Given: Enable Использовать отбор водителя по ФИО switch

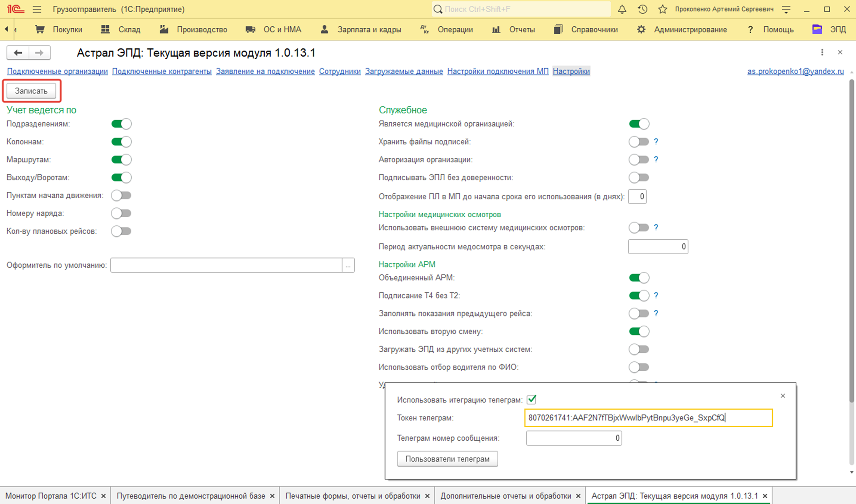Looking at the screenshot, I should pos(639,367).
